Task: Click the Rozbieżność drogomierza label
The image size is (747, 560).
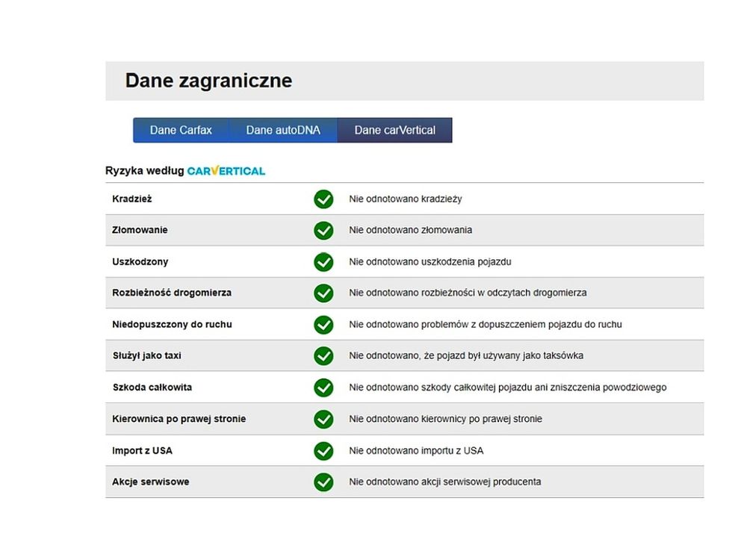Action: point(172,293)
